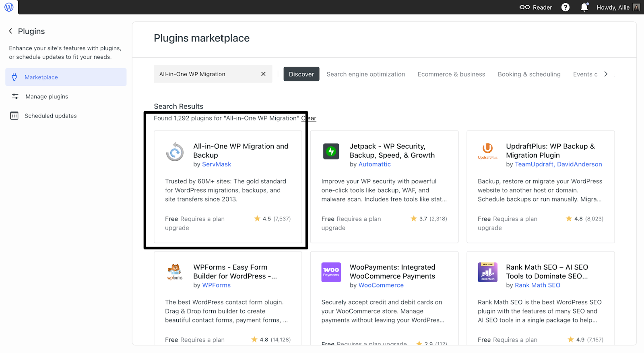This screenshot has height=353, width=644.
Task: Select the Search engine optimization category
Action: point(366,74)
